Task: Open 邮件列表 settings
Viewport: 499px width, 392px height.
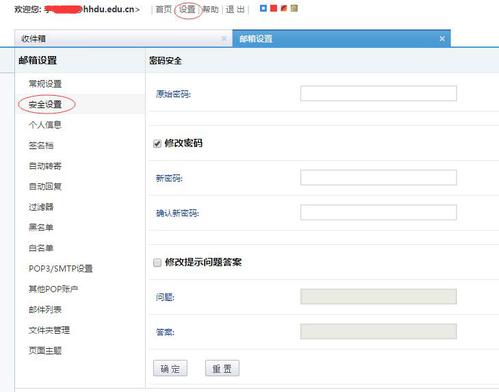Action: (45, 309)
